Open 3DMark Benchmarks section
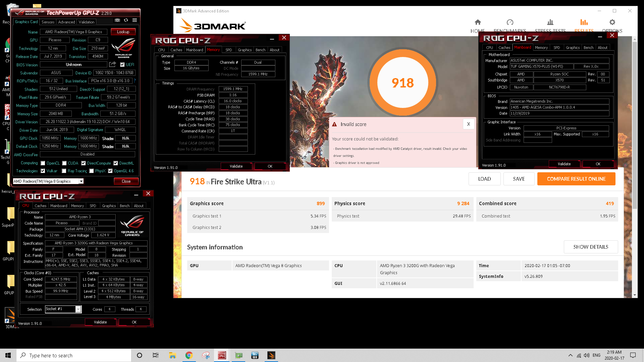 (x=510, y=26)
